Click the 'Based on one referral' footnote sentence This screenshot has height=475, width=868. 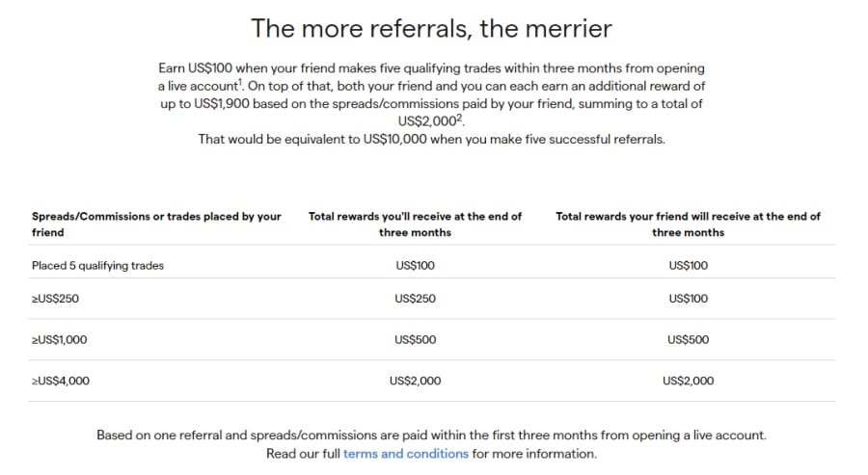[x=432, y=435]
